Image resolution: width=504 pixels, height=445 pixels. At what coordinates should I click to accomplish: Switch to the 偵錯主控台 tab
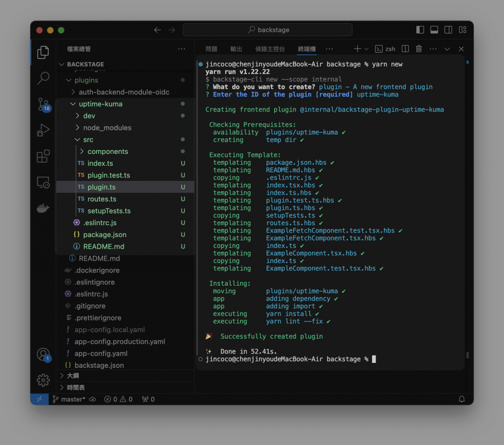pos(270,49)
